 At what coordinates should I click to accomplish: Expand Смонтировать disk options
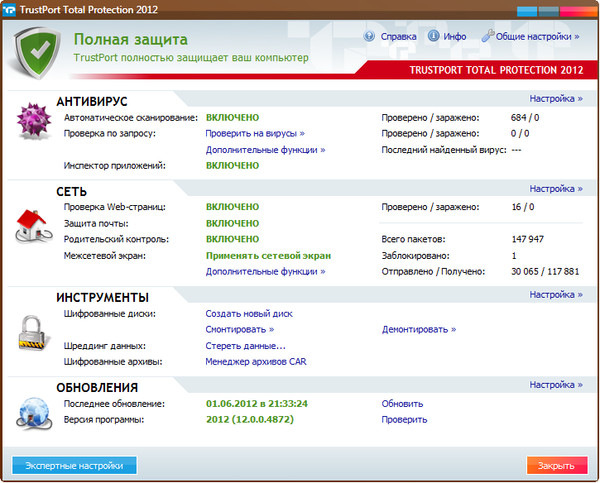[240, 330]
